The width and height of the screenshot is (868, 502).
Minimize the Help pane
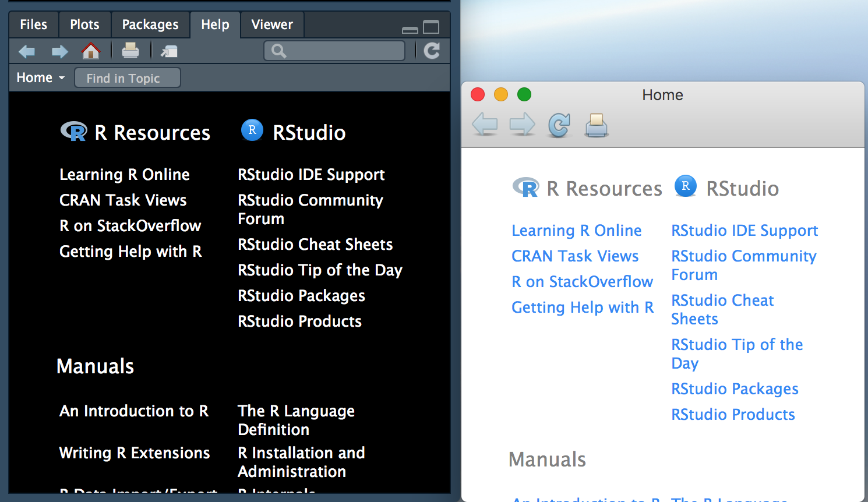click(x=410, y=30)
